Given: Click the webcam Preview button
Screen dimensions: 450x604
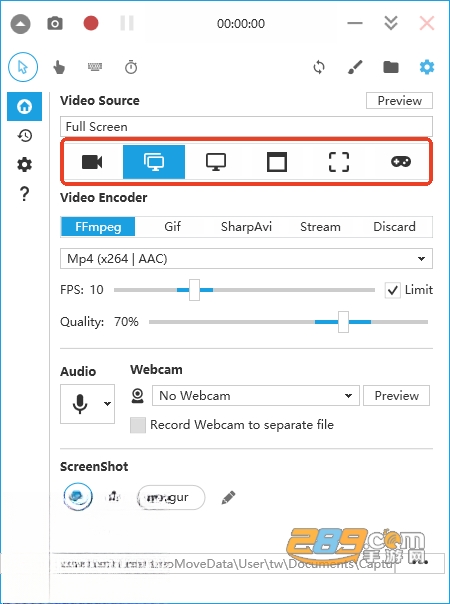Looking at the screenshot, I should [396, 396].
